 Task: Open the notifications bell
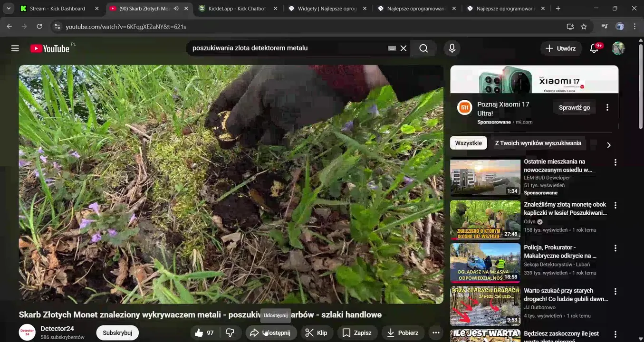(x=594, y=48)
